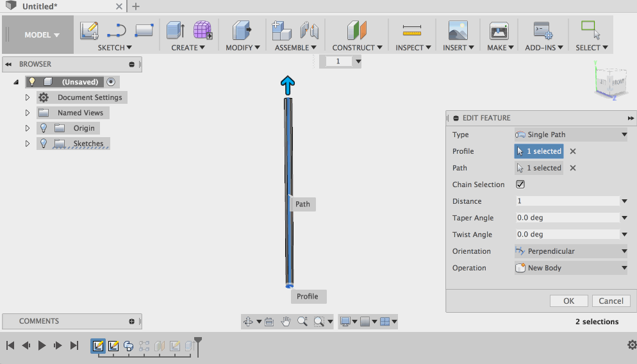Click the 3D Print make icon
Viewport: 637px width, 364px height.
499,30
